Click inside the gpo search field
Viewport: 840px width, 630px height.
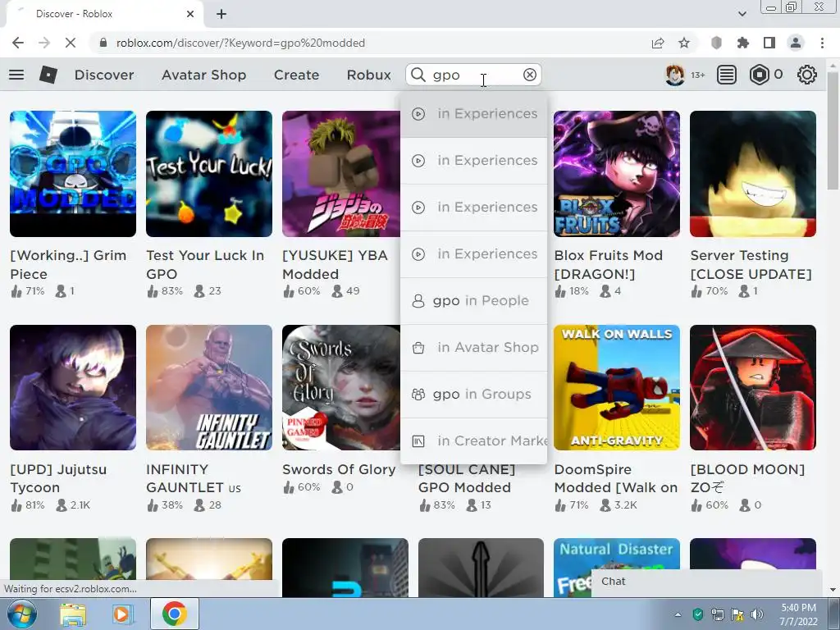[474, 75]
